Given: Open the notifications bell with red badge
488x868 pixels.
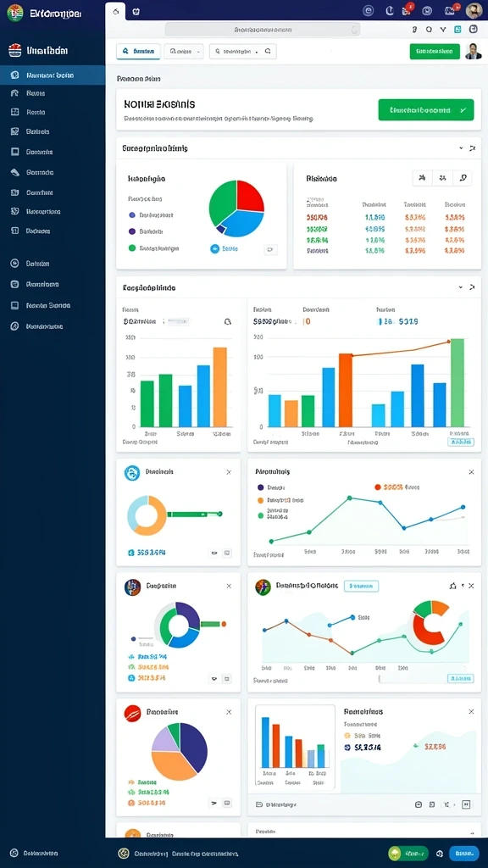Looking at the screenshot, I should pos(408,9).
